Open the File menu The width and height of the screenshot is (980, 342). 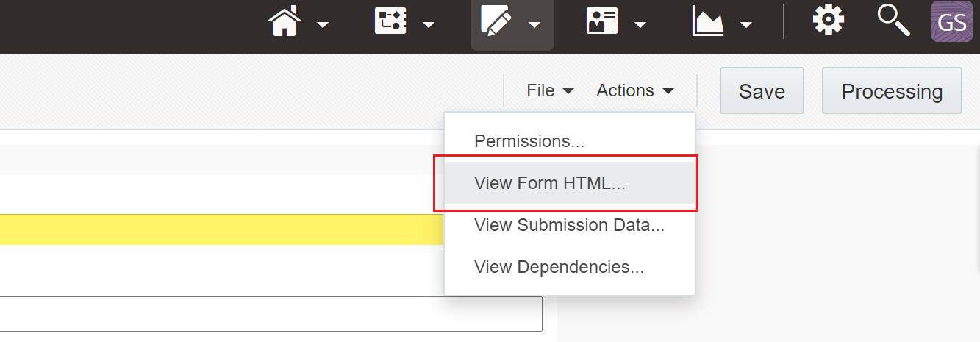click(550, 90)
